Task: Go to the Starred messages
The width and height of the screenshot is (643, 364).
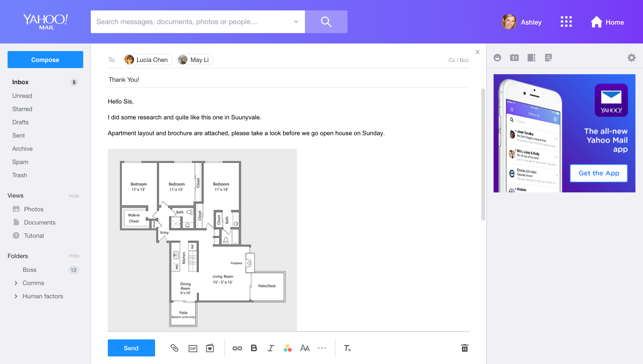Action: click(22, 109)
